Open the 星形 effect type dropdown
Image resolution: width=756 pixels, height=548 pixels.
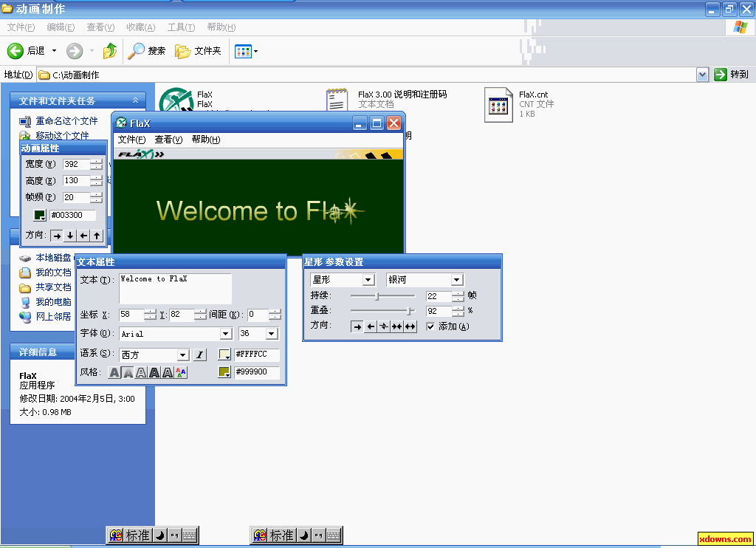click(368, 280)
